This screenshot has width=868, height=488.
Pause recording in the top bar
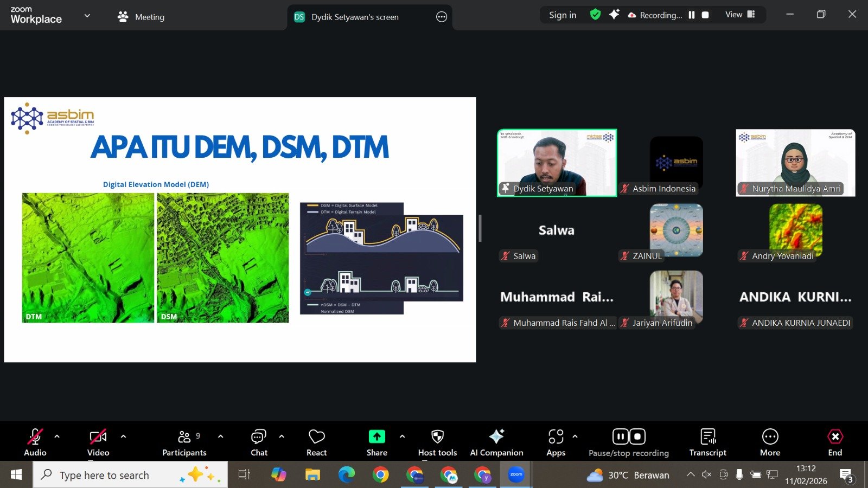[x=692, y=15]
